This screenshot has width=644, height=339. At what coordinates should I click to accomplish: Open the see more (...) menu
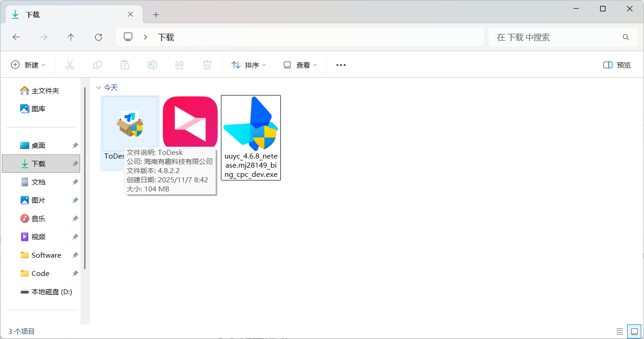tap(340, 64)
